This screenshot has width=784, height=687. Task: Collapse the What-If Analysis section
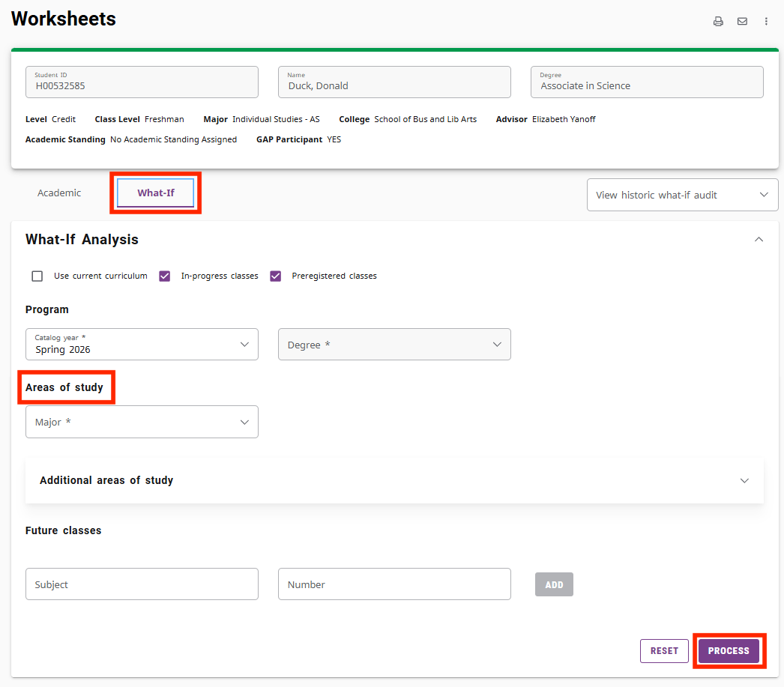click(x=759, y=240)
